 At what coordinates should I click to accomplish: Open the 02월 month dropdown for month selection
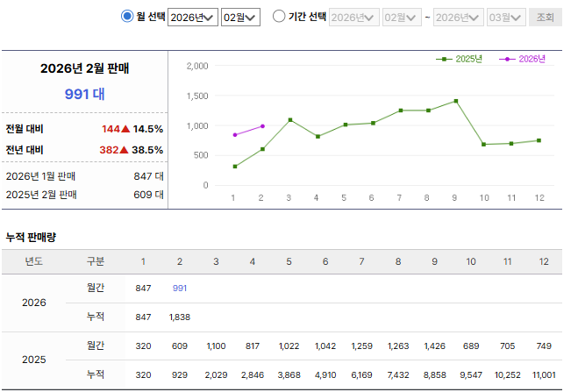tap(240, 18)
